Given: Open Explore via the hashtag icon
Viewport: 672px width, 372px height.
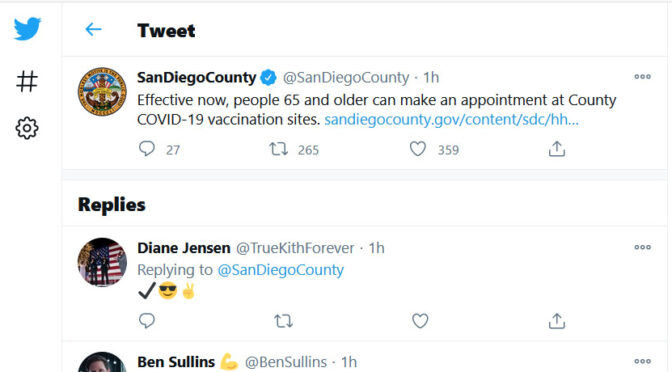Looking at the screenshot, I should (x=27, y=81).
